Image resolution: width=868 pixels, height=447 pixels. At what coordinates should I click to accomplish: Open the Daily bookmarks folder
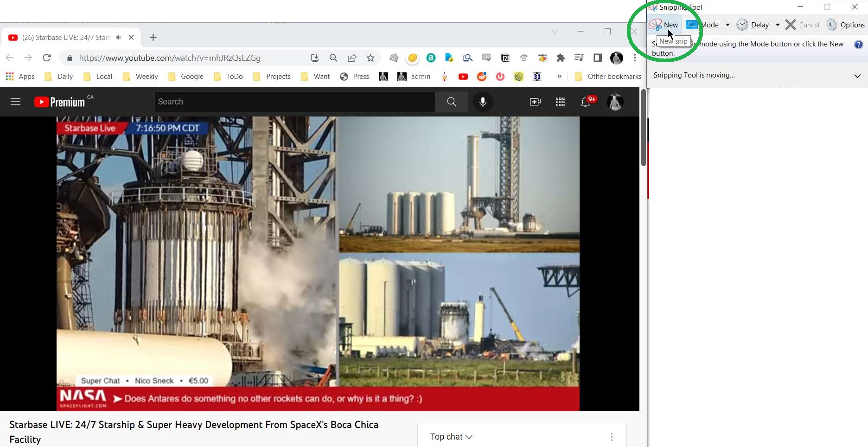point(59,77)
